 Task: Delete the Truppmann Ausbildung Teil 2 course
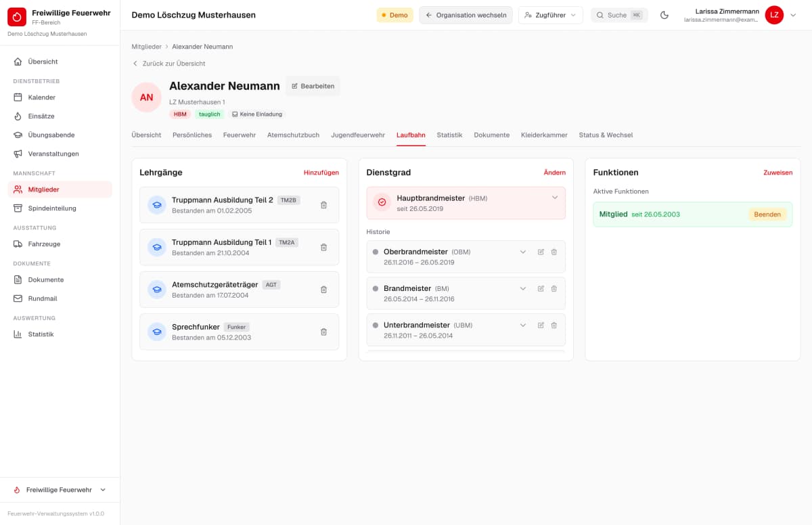(323, 205)
